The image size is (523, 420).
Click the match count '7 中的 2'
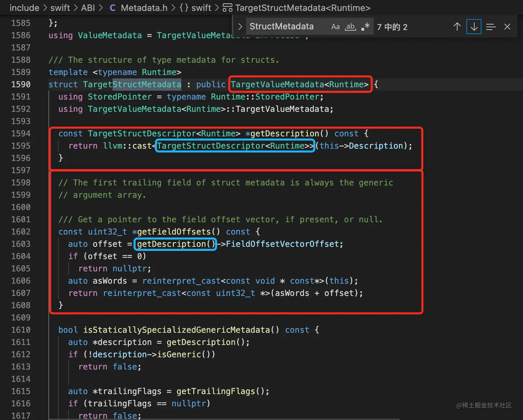pyautogui.click(x=392, y=27)
